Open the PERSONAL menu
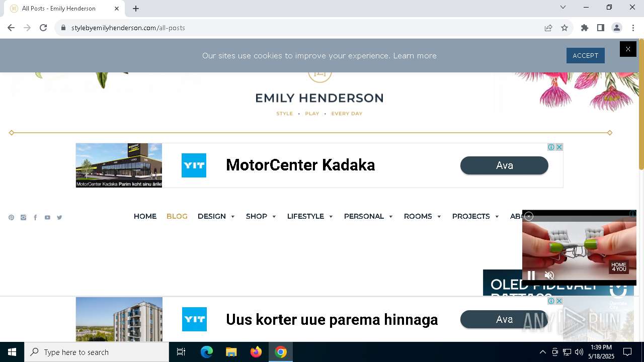The image size is (644, 362). pyautogui.click(x=364, y=216)
